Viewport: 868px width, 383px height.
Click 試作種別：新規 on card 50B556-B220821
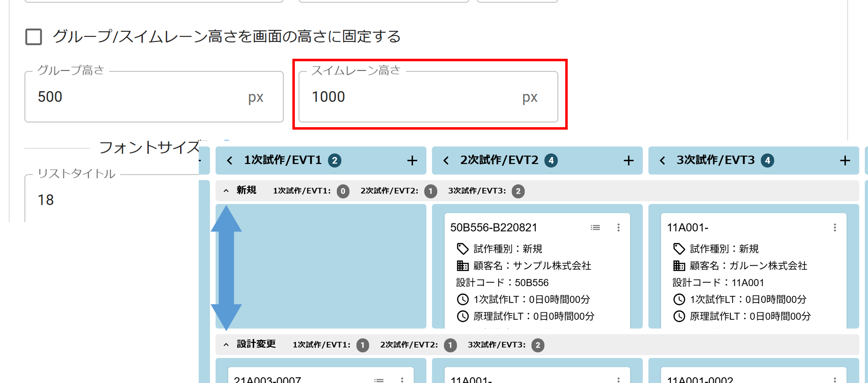[508, 249]
